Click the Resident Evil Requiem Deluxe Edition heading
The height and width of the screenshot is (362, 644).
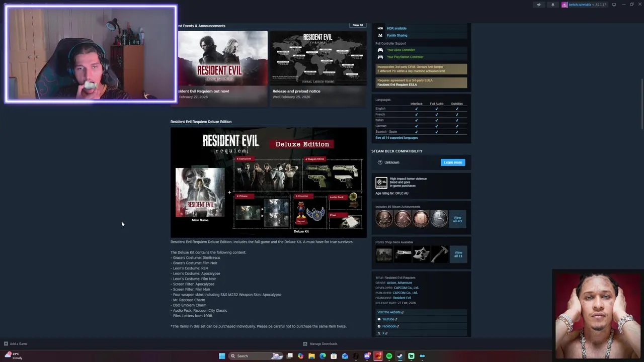tap(201, 122)
